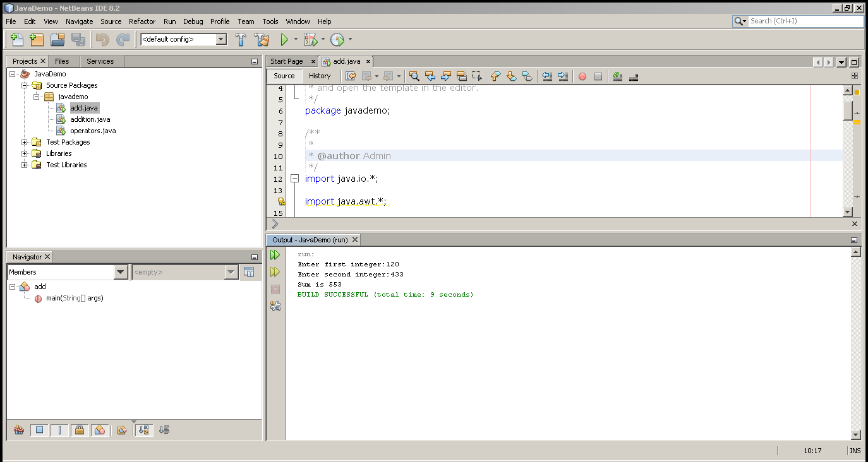Sort navigator members by name
Screen dimensions: 868x462
point(143,430)
